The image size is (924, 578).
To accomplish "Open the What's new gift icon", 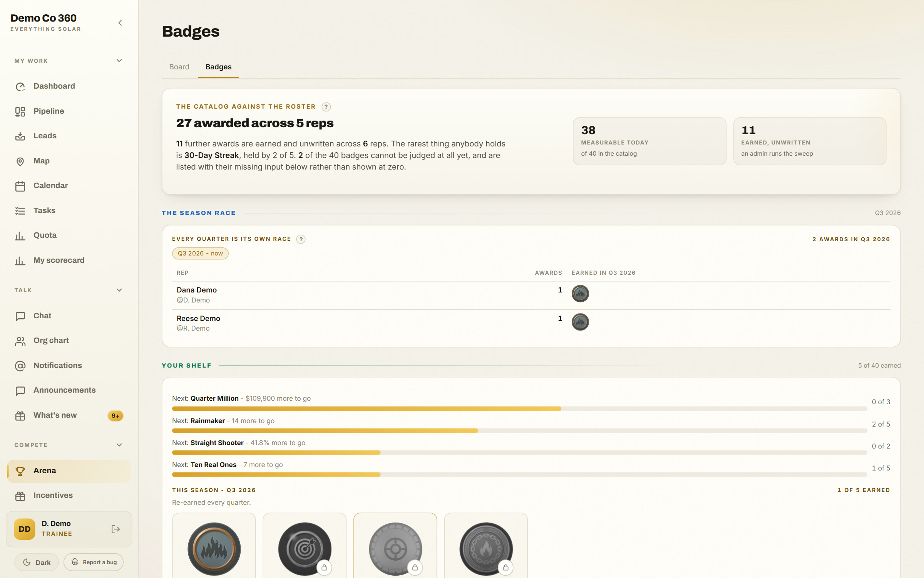I will click(x=20, y=415).
